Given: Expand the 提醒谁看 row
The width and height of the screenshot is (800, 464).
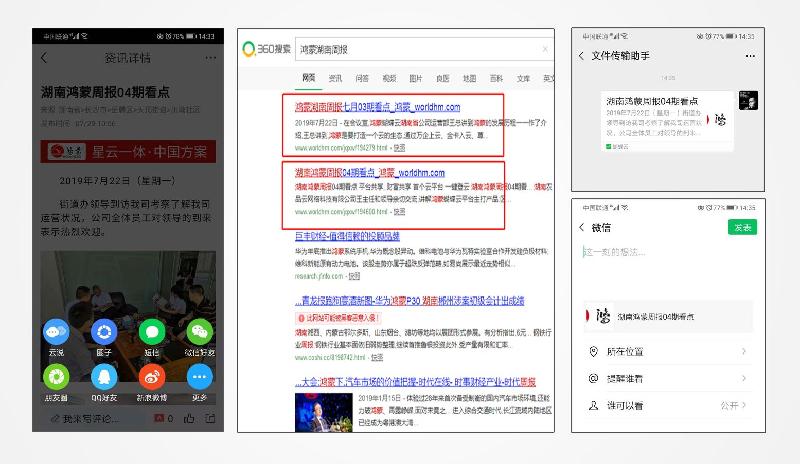Looking at the screenshot, I should pyautogui.click(x=743, y=378).
